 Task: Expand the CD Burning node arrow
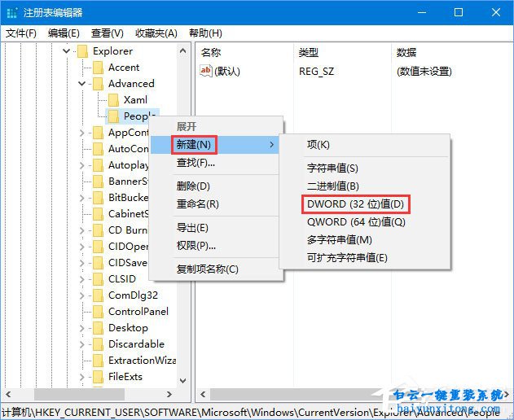82,230
